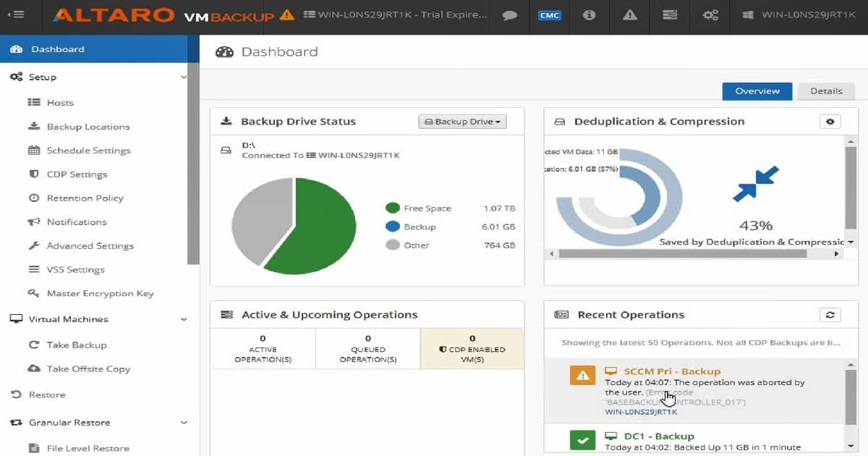The image size is (868, 456).
Task: Click the SCCM Pri warning status icon
Action: [582, 375]
